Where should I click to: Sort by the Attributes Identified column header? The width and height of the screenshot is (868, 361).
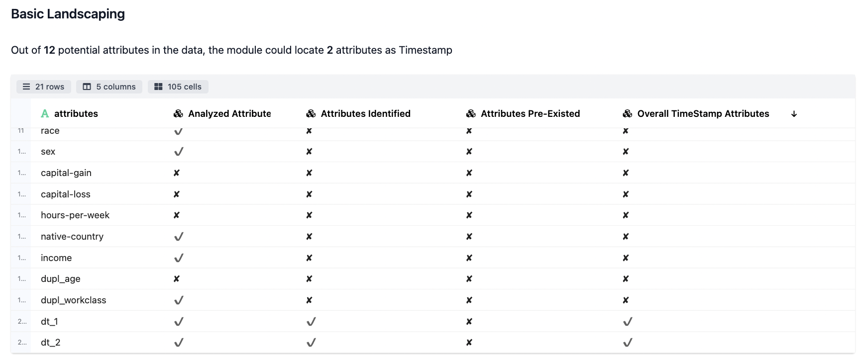click(365, 113)
